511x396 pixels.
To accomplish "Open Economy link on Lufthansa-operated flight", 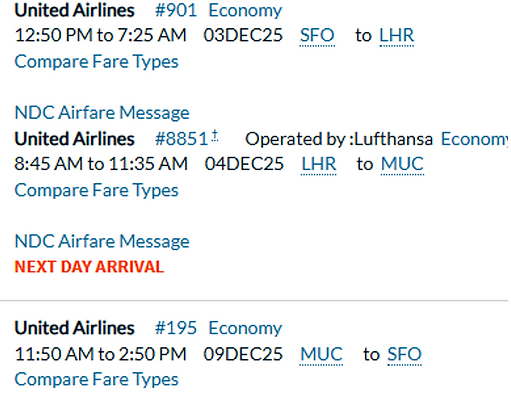I will coord(475,139).
